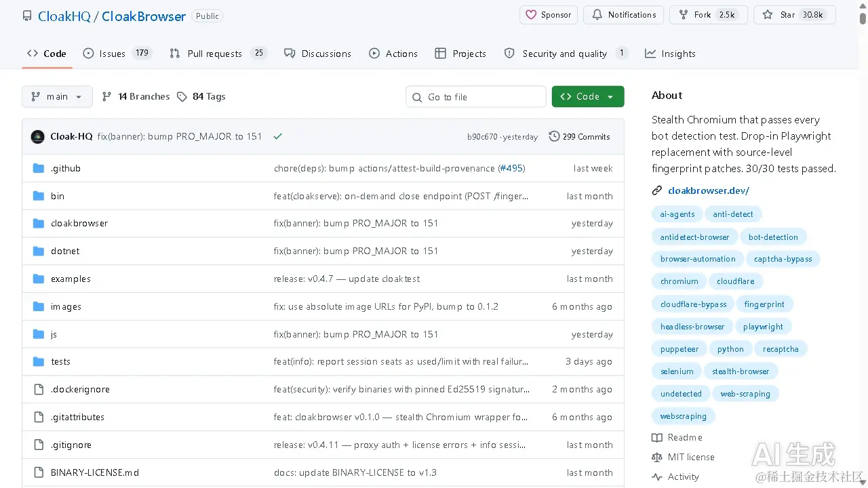Image resolution: width=868 pixels, height=488 pixels.
Task: Click the dotnet folder icon
Action: 39,251
